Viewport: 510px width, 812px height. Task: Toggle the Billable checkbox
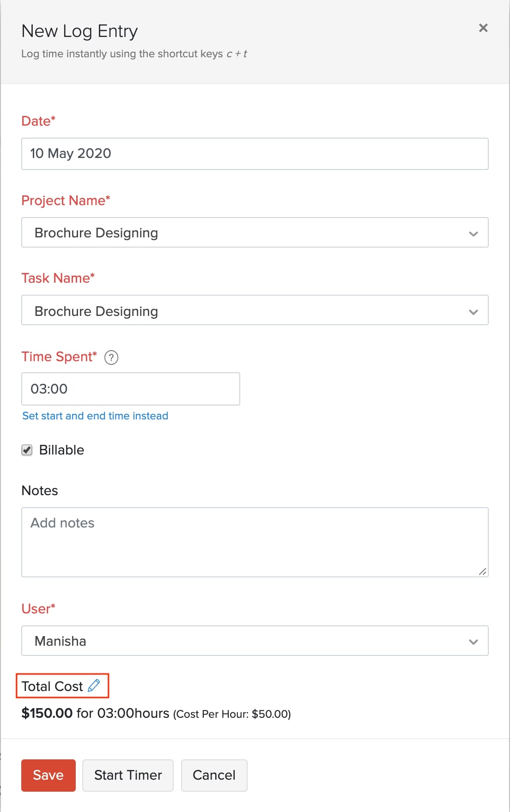(x=27, y=450)
